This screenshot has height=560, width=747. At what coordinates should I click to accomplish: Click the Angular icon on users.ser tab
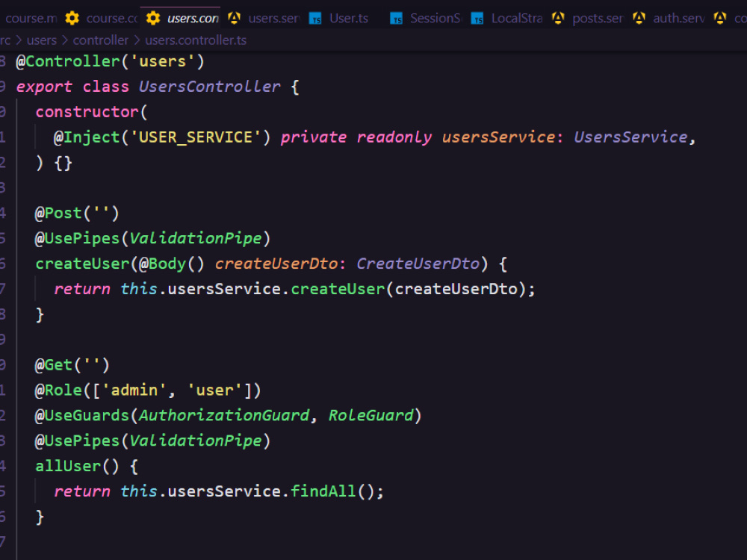tap(234, 19)
